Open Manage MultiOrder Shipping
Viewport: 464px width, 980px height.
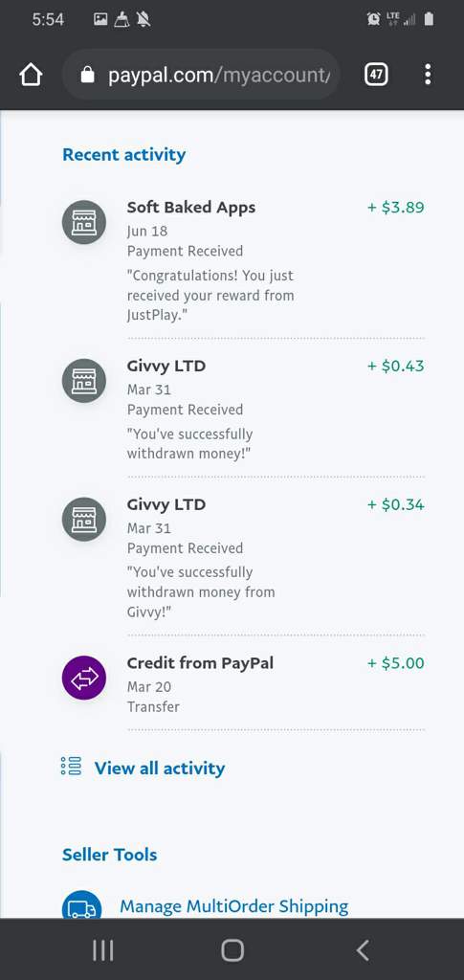tap(234, 905)
